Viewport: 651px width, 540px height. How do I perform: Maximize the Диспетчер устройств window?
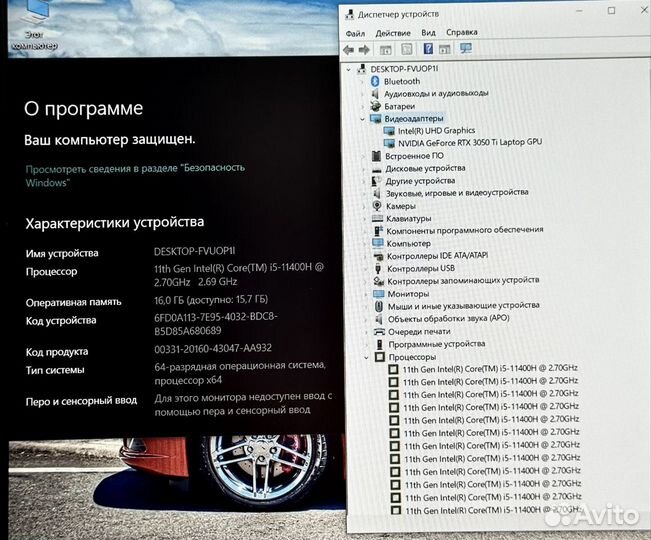click(611, 11)
